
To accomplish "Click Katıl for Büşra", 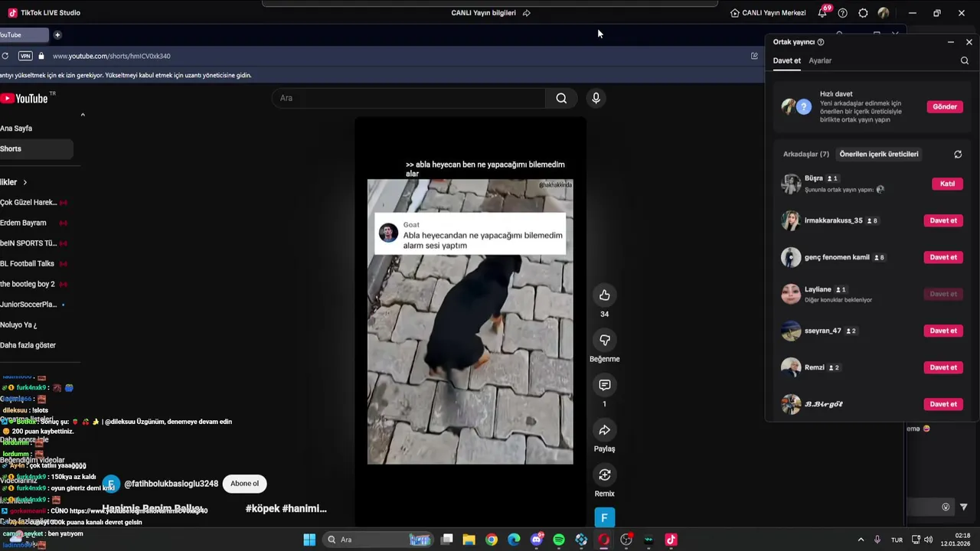I will [948, 184].
